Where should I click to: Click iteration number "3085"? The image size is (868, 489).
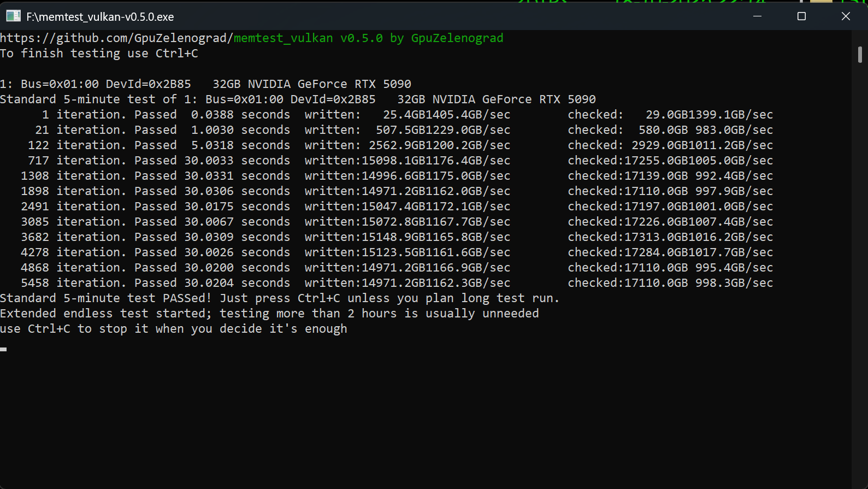[35, 222]
